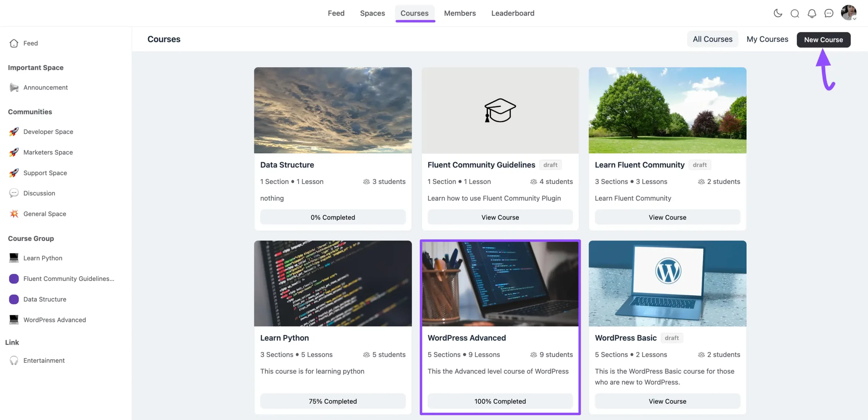The image size is (868, 420).
Task: Click the Entertainment headphones icon
Action: 14,361
